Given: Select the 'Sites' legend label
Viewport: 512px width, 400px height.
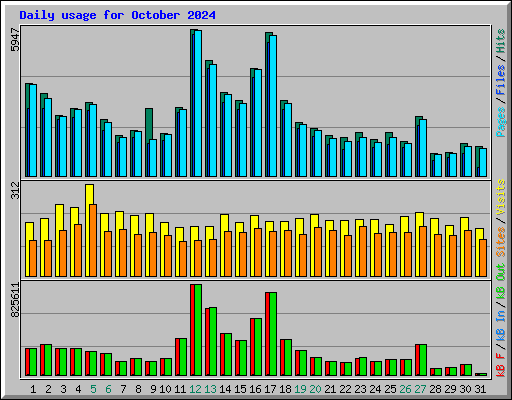Looking at the screenshot, I should tap(500, 242).
